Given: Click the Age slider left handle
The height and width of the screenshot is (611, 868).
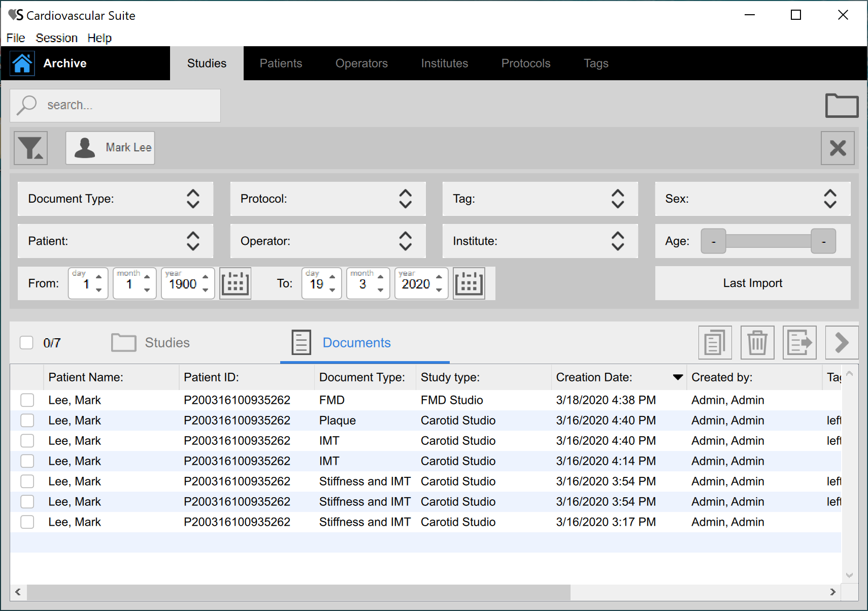Looking at the screenshot, I should (713, 241).
